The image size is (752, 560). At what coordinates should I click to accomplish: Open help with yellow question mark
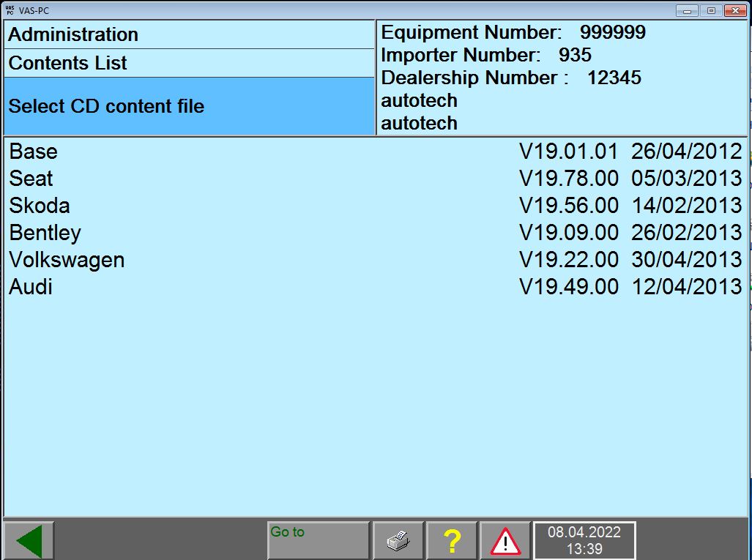click(x=452, y=541)
